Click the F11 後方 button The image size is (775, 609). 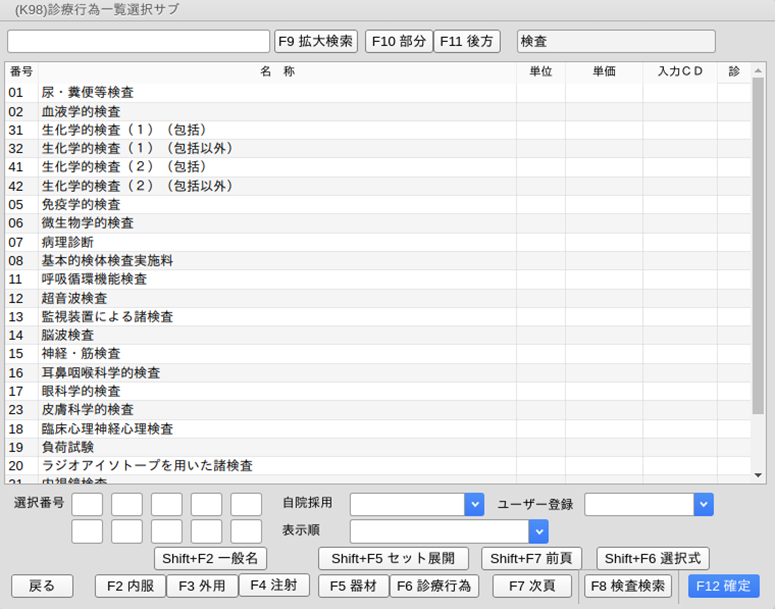466,41
